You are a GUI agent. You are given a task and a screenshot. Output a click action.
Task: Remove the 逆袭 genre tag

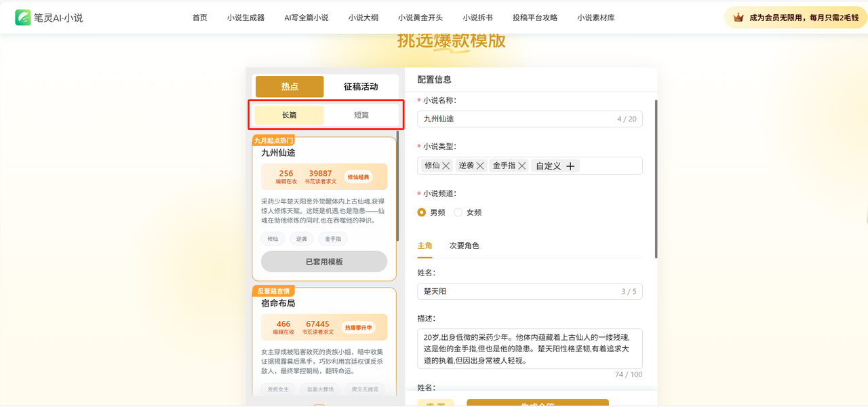(480, 166)
